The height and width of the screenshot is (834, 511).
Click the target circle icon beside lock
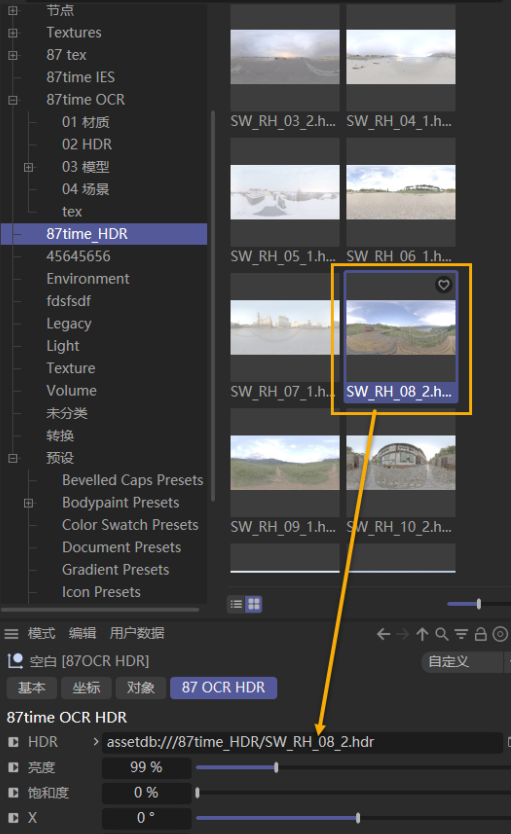[x=500, y=634]
